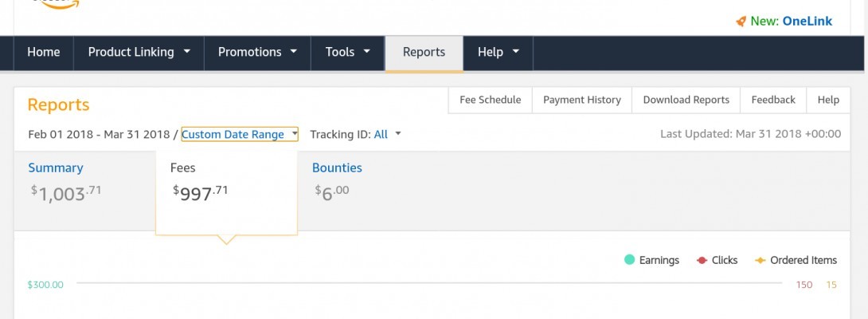This screenshot has height=319, width=868.
Task: Open the Product Linking menu
Action: 139,52
